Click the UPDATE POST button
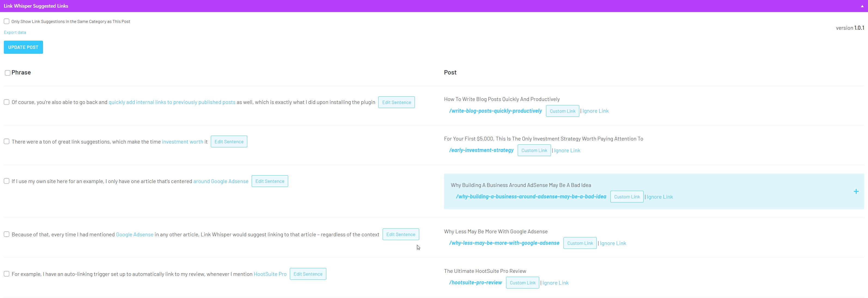 [23, 47]
